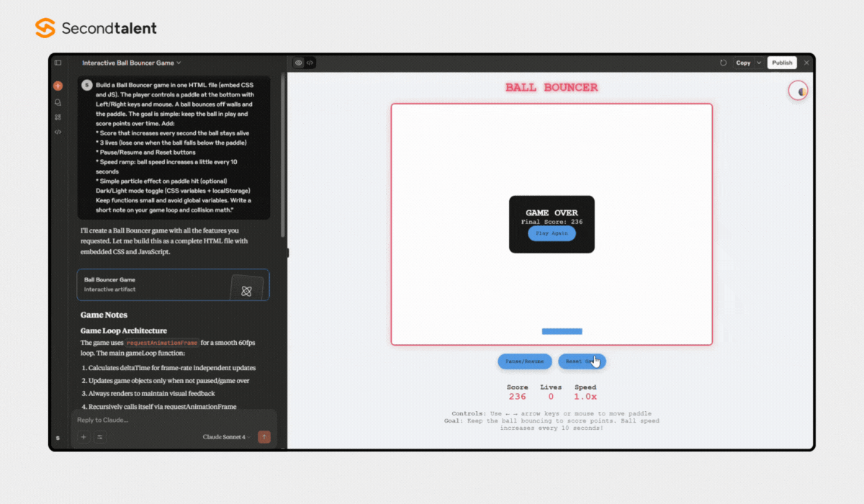Screen dimensions: 864x504
Task: Toggle the left sidebar panel icon
Action: tap(58, 63)
